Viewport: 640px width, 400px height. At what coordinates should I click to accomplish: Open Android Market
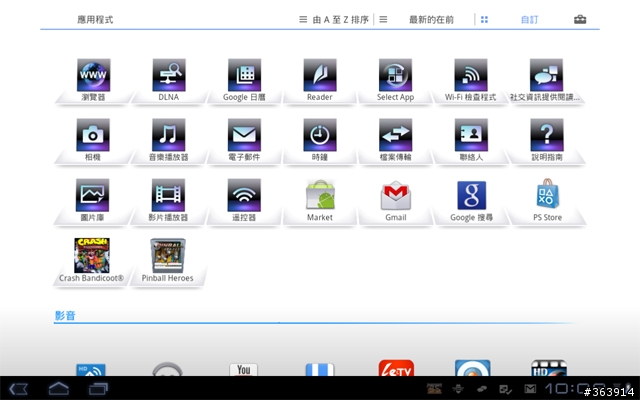click(x=320, y=200)
